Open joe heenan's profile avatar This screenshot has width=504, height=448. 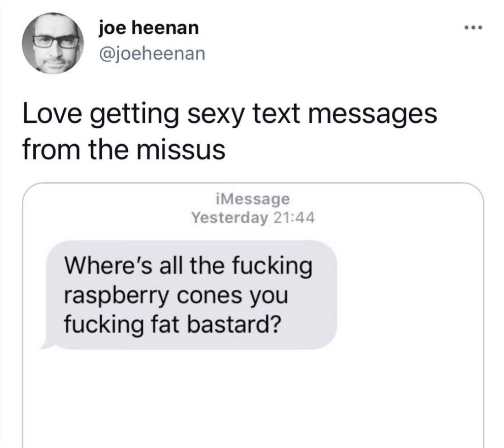(x=53, y=44)
